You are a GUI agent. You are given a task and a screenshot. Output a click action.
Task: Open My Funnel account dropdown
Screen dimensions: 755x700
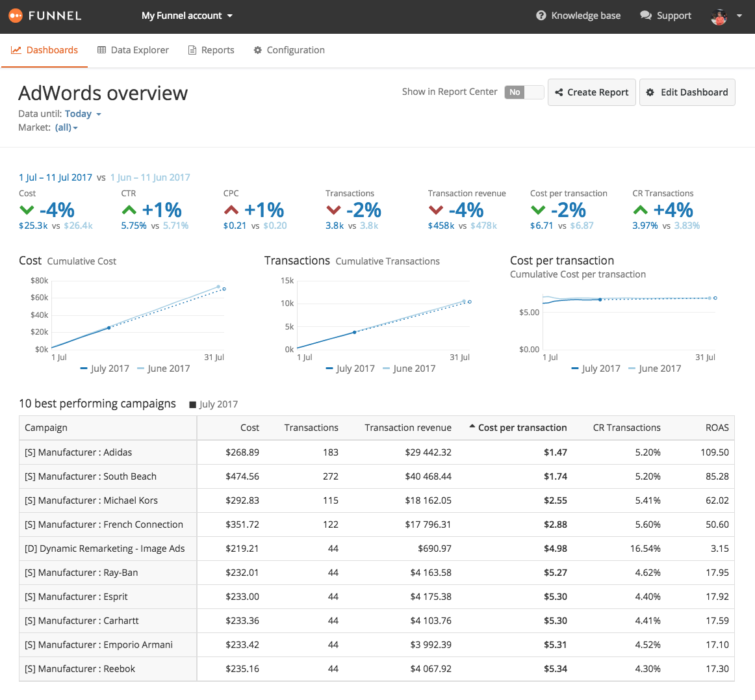(187, 16)
